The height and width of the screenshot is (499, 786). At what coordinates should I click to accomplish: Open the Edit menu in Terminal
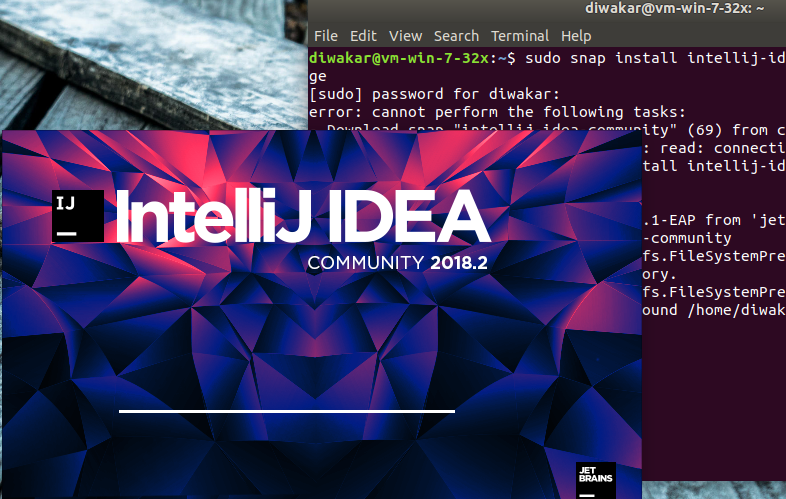[363, 36]
